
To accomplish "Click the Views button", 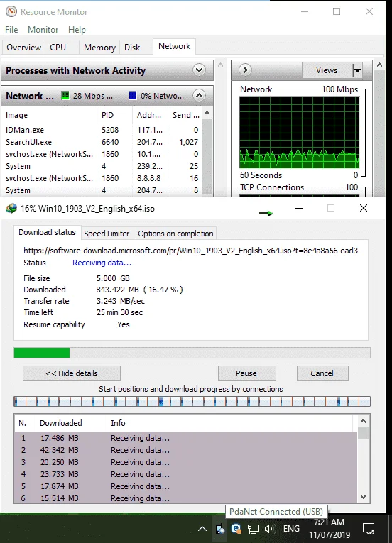I will 327,70.
